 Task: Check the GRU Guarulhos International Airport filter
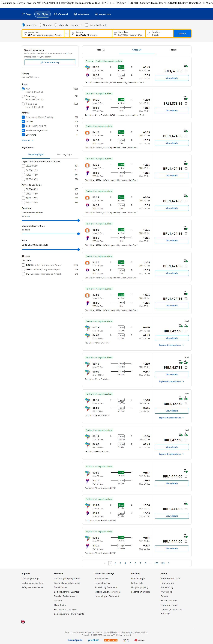(x=23, y=265)
